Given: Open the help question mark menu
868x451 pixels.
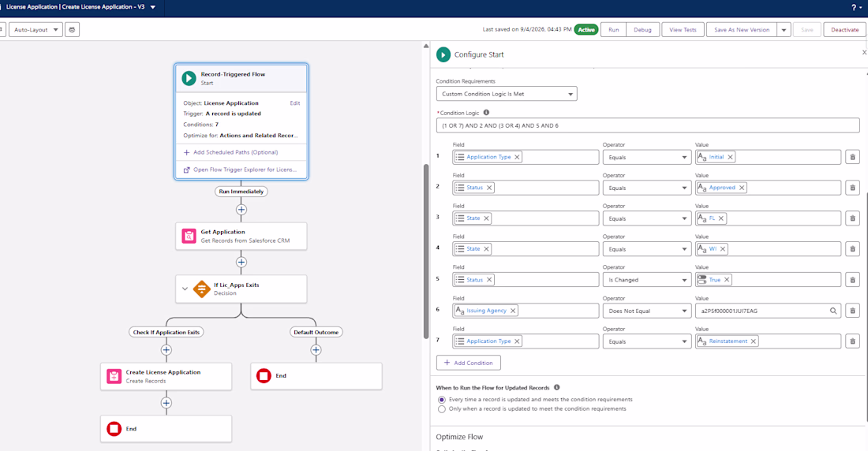Looking at the screenshot, I should [x=856, y=7].
